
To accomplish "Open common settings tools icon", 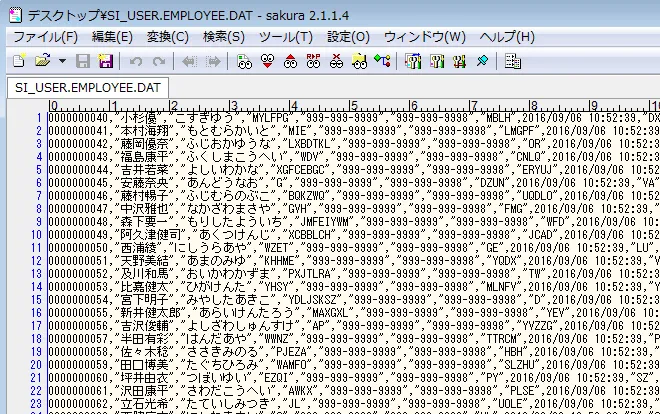I will coord(459,61).
